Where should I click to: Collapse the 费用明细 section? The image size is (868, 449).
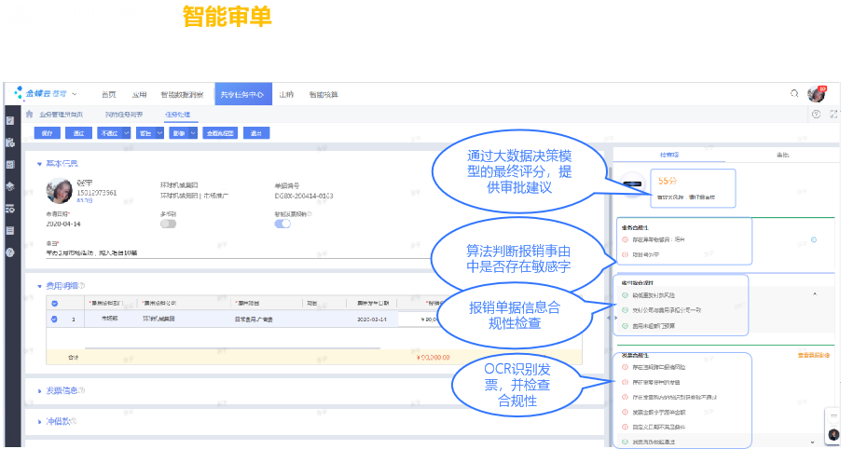(39, 286)
